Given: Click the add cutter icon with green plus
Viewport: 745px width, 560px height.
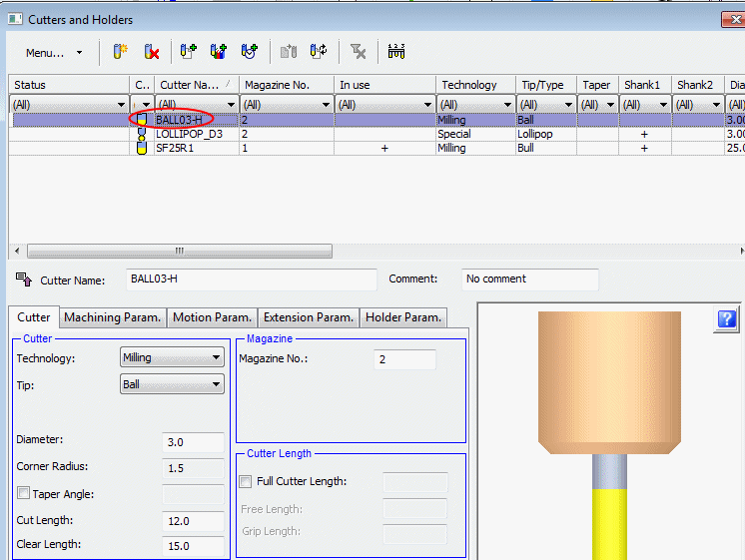Looking at the screenshot, I should 188,52.
